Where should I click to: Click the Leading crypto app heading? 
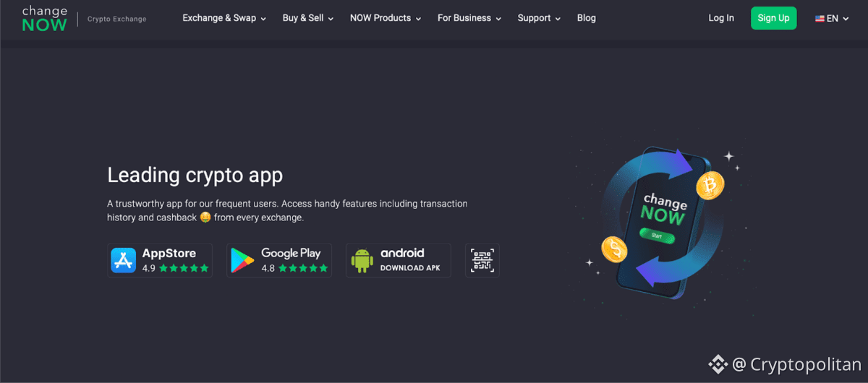point(195,175)
